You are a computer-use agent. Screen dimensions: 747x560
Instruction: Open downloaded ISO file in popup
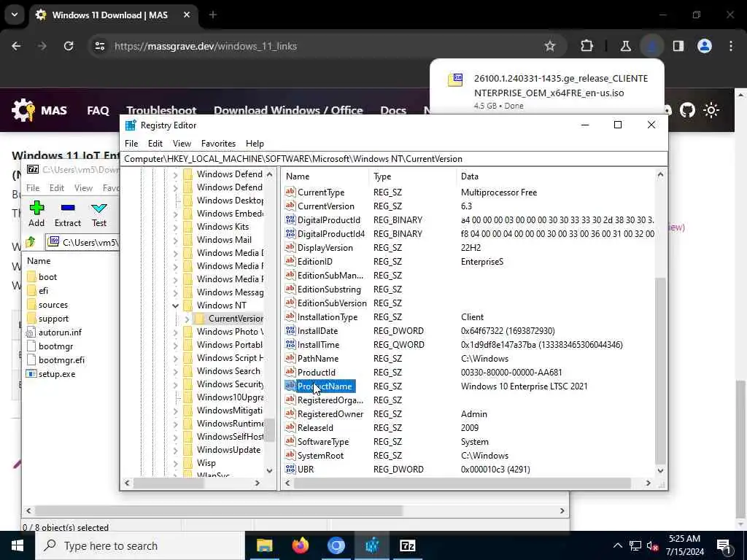point(547,90)
